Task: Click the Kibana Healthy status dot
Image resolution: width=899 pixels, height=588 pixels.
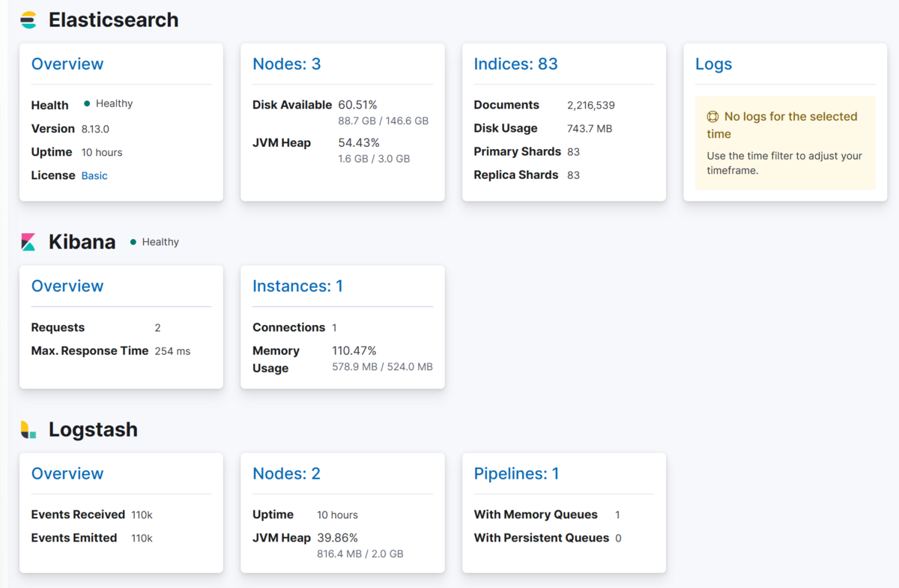Action: tap(133, 242)
